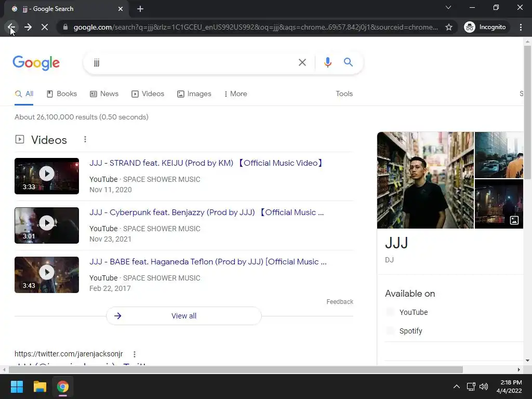Open options for twitter.com/jarenjacksonjr result

point(135,354)
